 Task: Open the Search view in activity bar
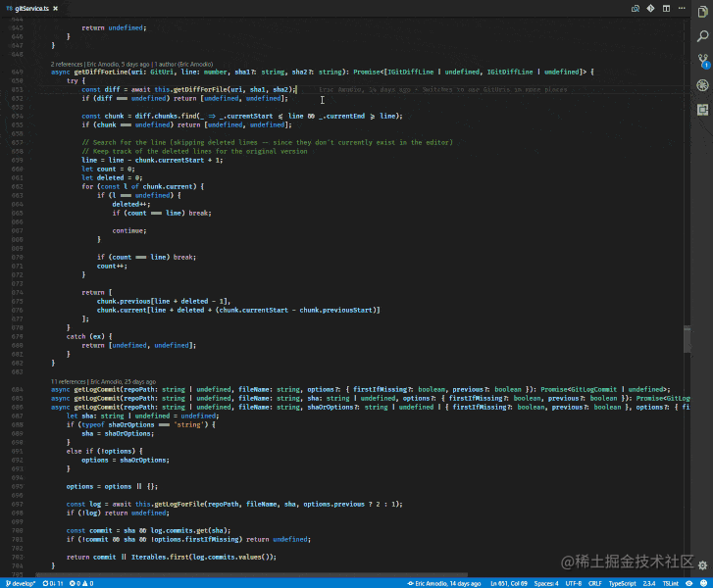pos(702,36)
